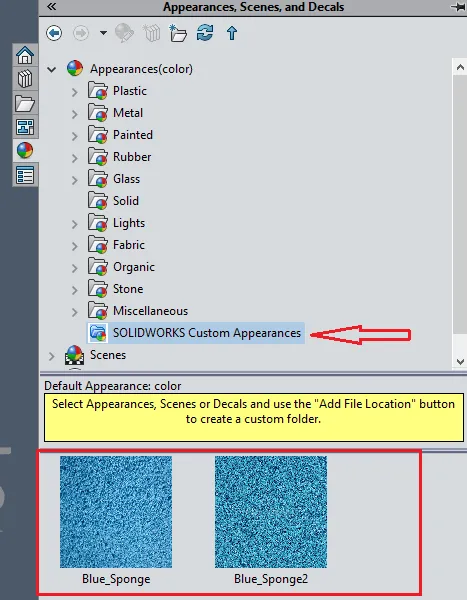Open the File Explorer folder tab

coord(25,103)
